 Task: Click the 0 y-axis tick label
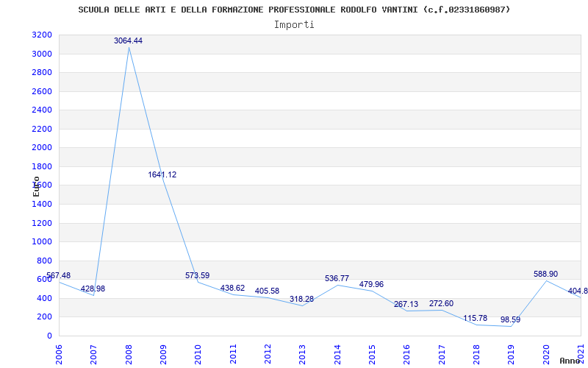pos(49,336)
